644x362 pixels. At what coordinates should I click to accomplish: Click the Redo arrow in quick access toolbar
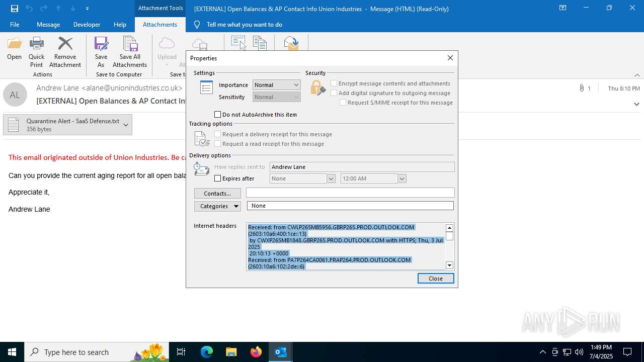[x=44, y=9]
